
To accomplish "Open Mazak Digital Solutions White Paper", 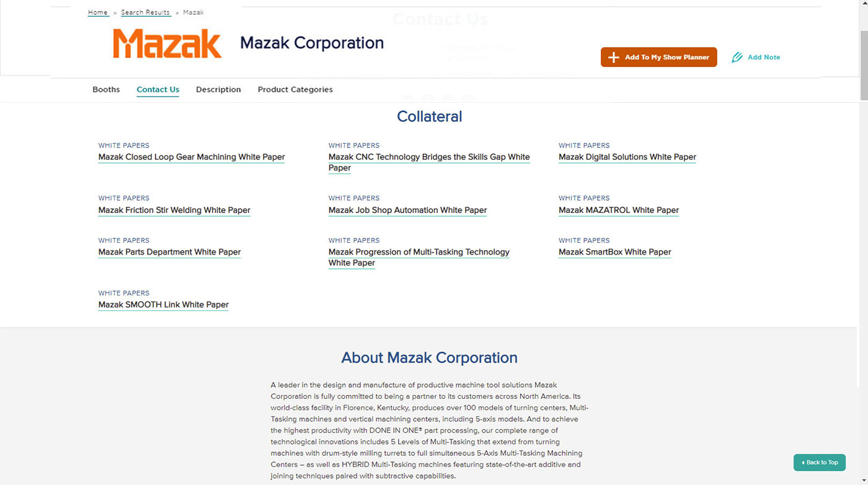I will coord(627,157).
